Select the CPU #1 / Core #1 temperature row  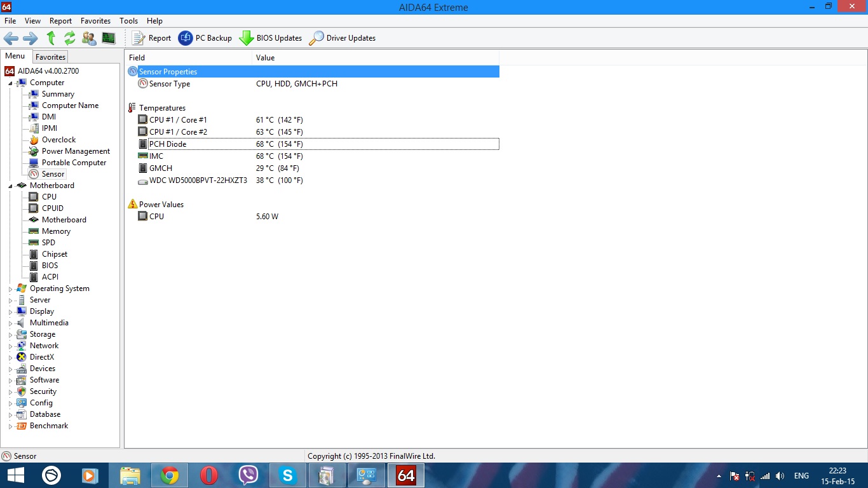[x=312, y=120]
